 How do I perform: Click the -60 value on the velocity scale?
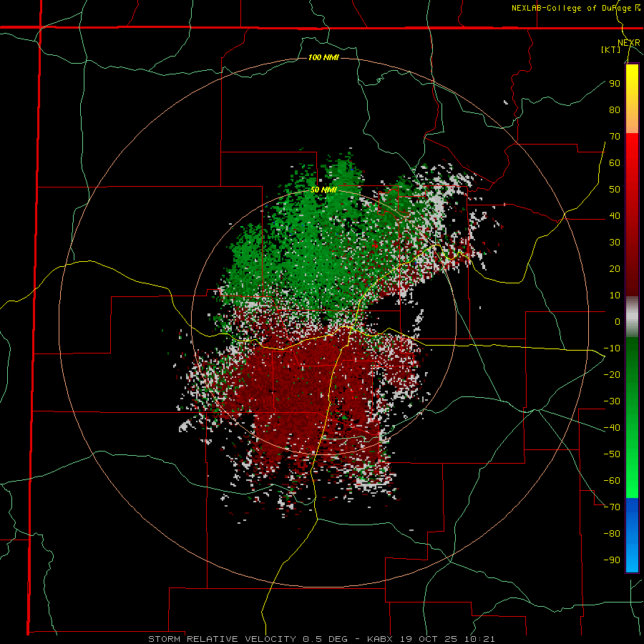[612, 481]
